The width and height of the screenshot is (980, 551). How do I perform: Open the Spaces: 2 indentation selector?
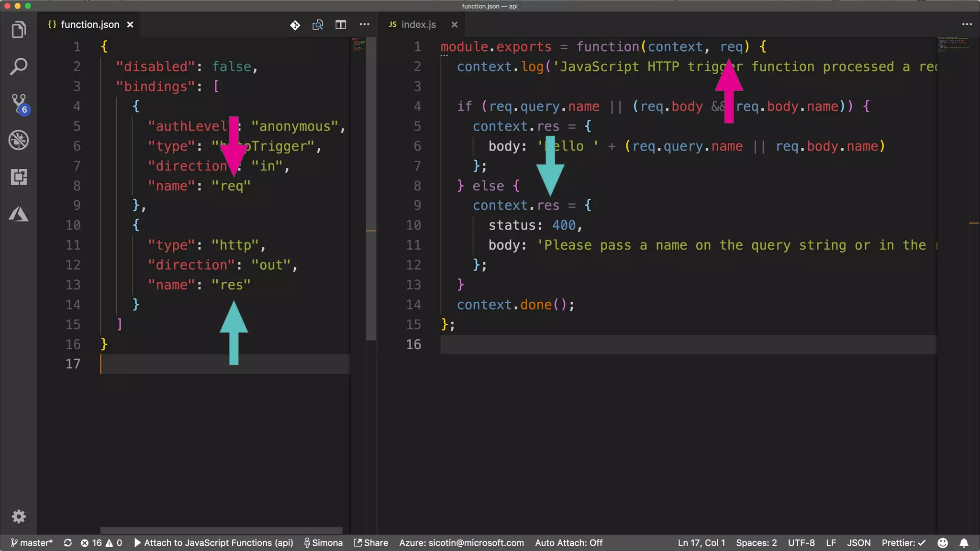pyautogui.click(x=756, y=543)
